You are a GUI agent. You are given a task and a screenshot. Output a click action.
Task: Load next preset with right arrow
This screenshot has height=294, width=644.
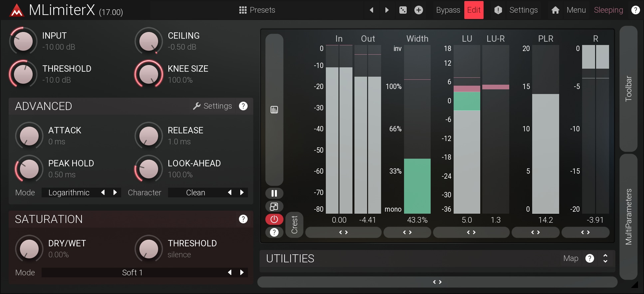387,10
